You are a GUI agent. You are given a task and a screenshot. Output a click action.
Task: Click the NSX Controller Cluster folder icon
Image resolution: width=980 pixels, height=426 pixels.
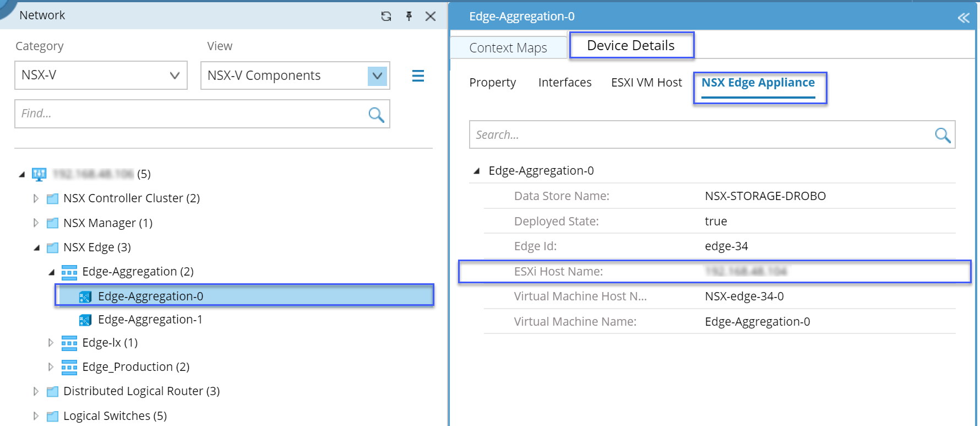(53, 198)
